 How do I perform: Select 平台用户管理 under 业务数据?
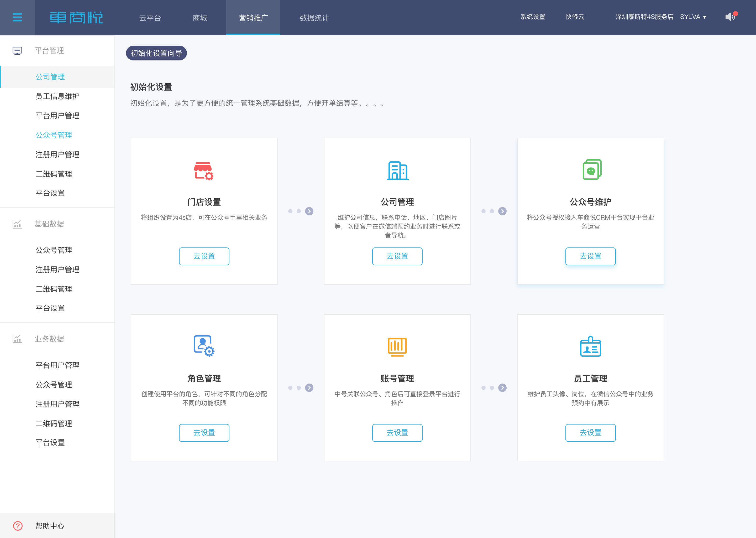coord(57,365)
